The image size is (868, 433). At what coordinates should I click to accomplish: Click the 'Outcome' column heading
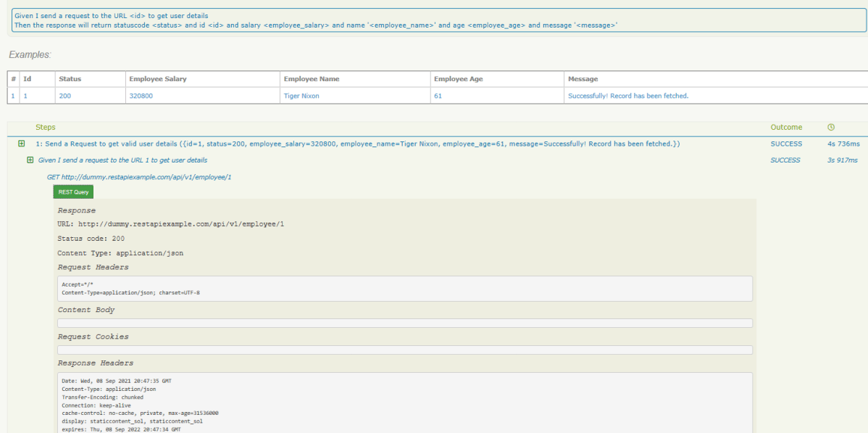[x=786, y=128]
